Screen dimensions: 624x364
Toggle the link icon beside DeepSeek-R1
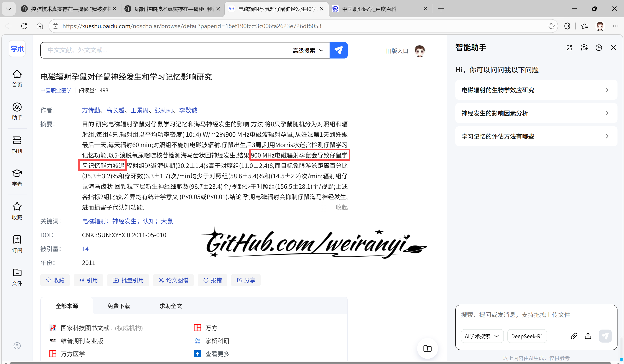tap(574, 336)
